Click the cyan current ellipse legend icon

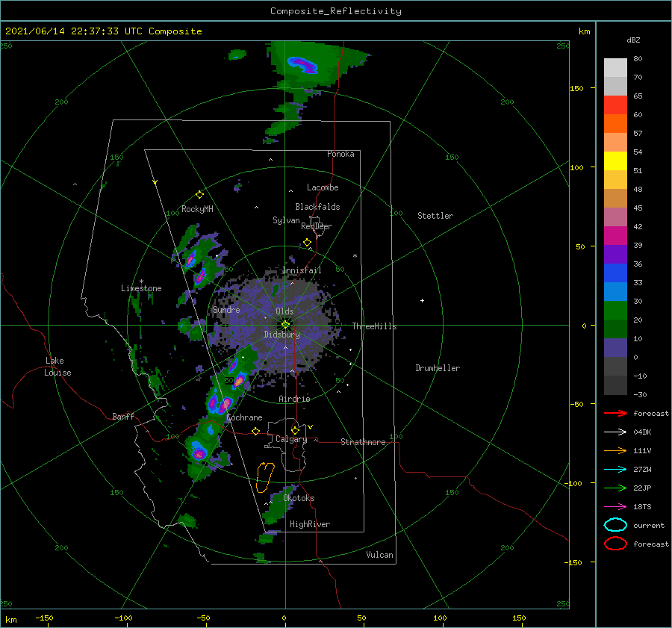(615, 525)
